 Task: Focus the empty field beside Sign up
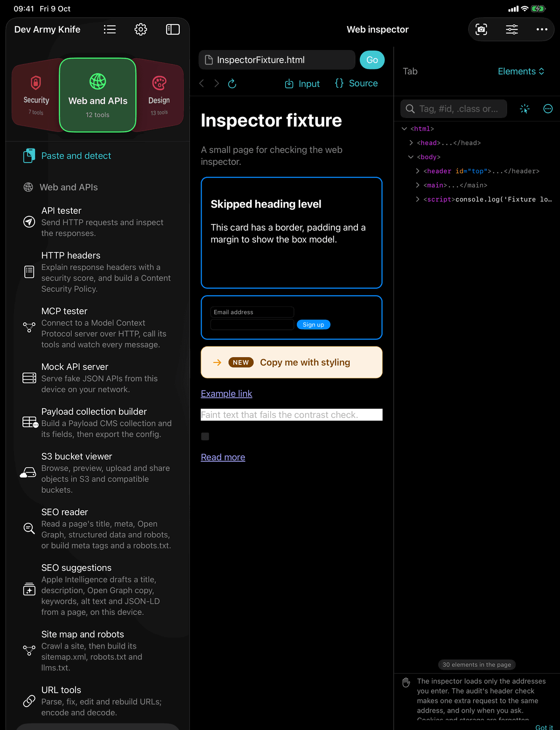point(252,325)
